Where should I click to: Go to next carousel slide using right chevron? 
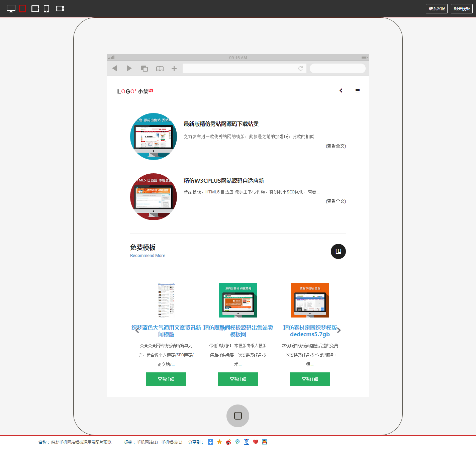click(x=339, y=330)
